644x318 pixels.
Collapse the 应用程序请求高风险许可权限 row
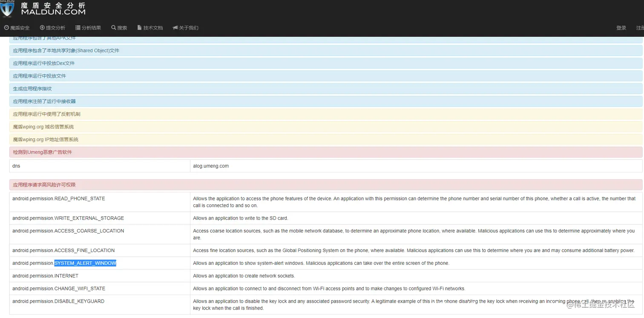(326, 185)
